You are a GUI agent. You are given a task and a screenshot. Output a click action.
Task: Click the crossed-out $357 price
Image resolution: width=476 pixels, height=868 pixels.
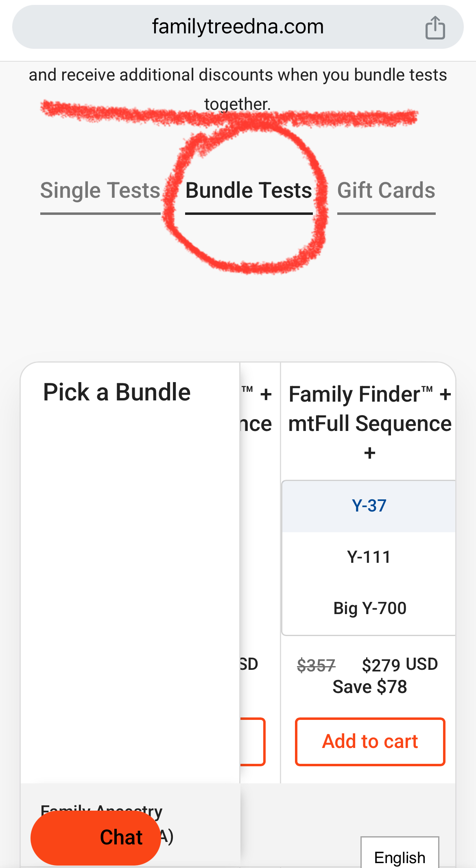pos(316,666)
